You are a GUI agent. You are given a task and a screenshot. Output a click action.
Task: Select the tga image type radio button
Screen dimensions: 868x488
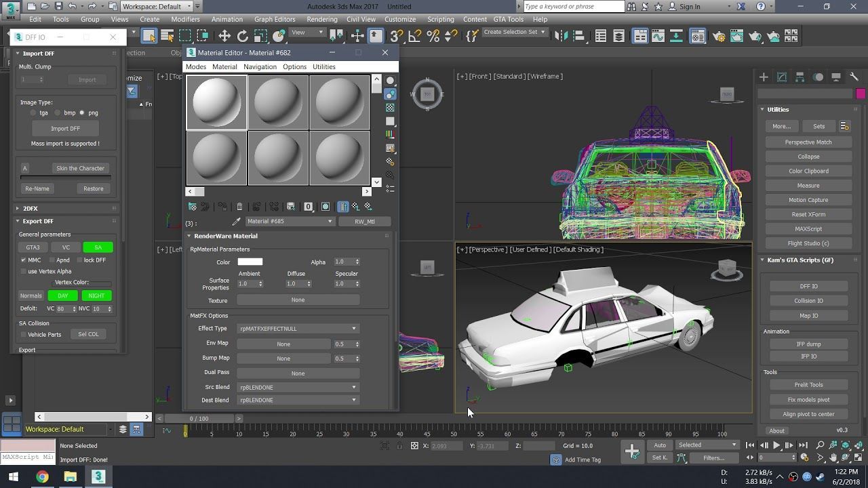pyautogui.click(x=33, y=113)
